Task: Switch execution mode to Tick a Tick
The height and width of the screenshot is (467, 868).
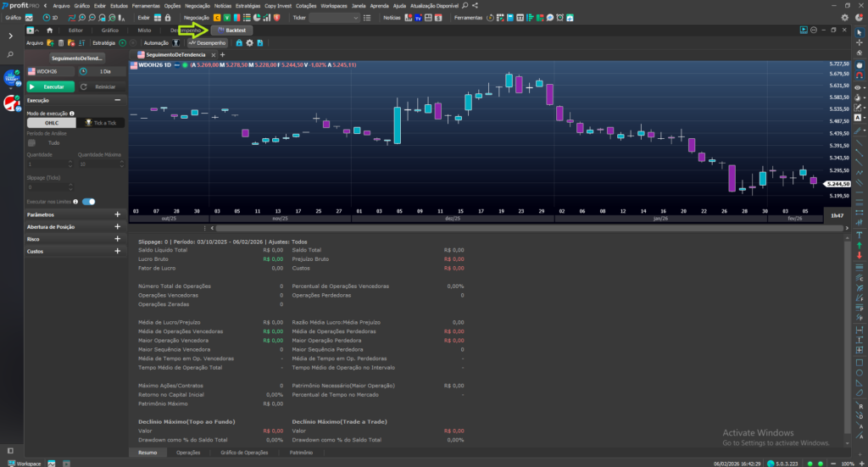Action: point(100,123)
